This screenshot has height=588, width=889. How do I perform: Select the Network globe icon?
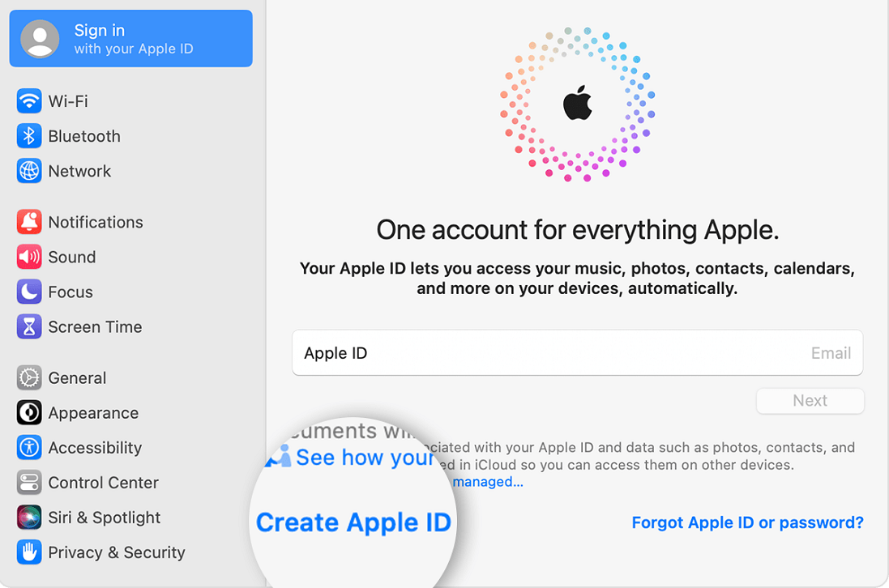click(x=29, y=171)
